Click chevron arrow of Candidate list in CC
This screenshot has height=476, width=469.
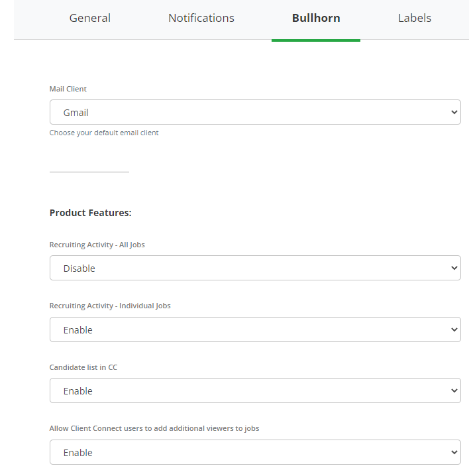454,390
